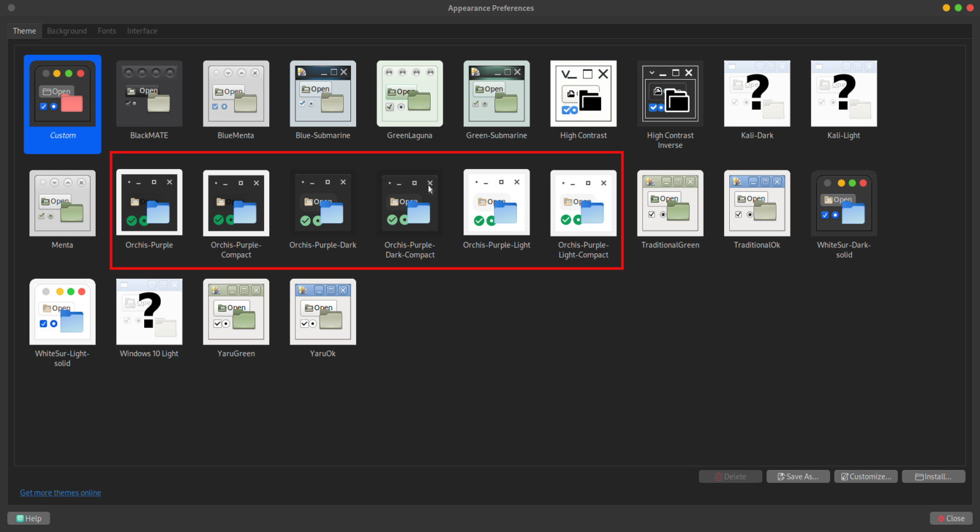Apply the High Contrast theme icon
This screenshot has height=532, width=980.
(x=583, y=94)
